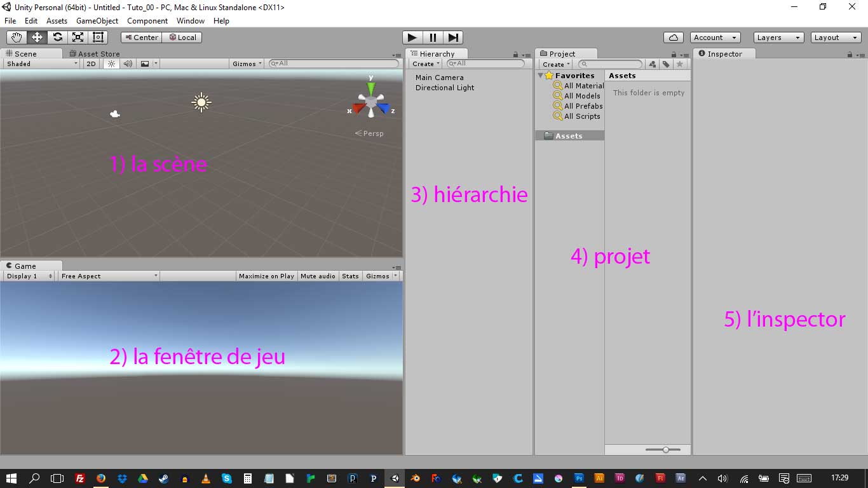Screen dimensions: 868x488
Task: Click the Step frame button
Action: point(453,37)
